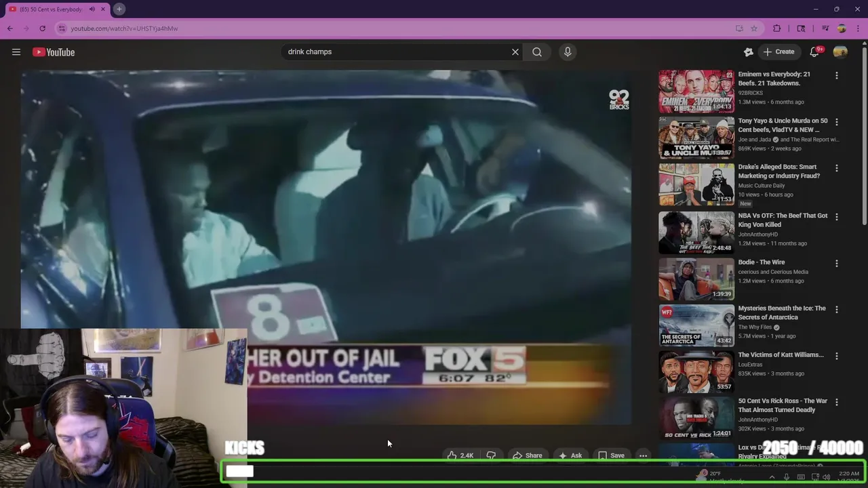This screenshot has height=488, width=868.
Task: Open YouTube notifications bell
Action: pyautogui.click(x=815, y=52)
